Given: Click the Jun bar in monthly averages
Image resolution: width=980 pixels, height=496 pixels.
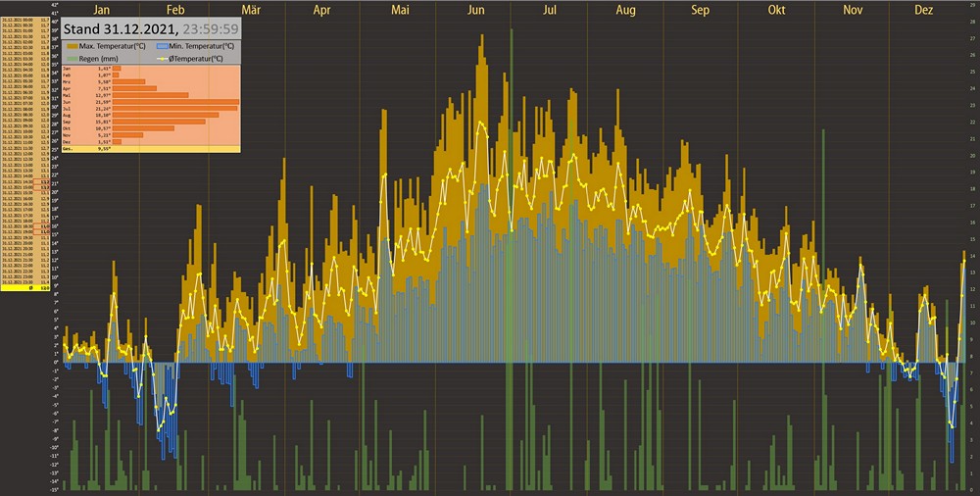Looking at the screenshot, I should [x=174, y=103].
